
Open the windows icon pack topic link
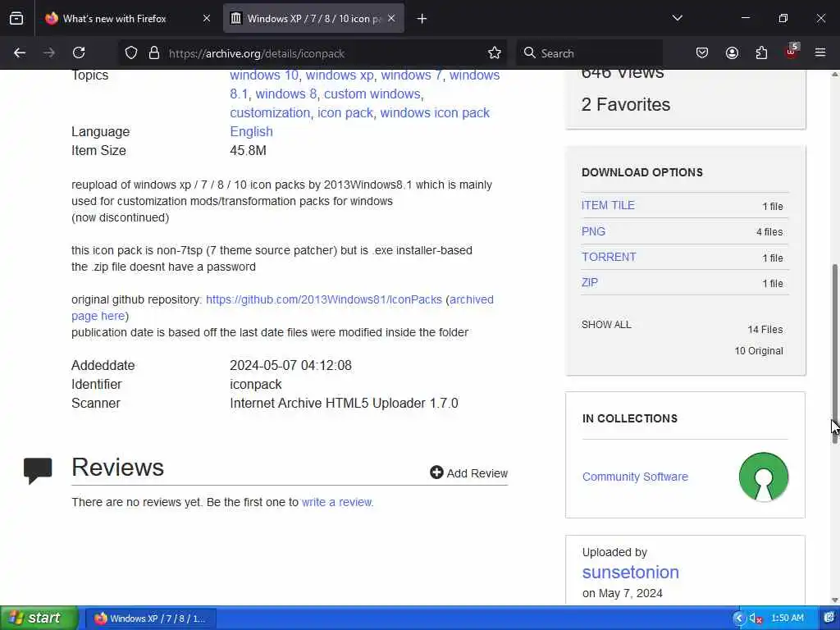click(435, 113)
